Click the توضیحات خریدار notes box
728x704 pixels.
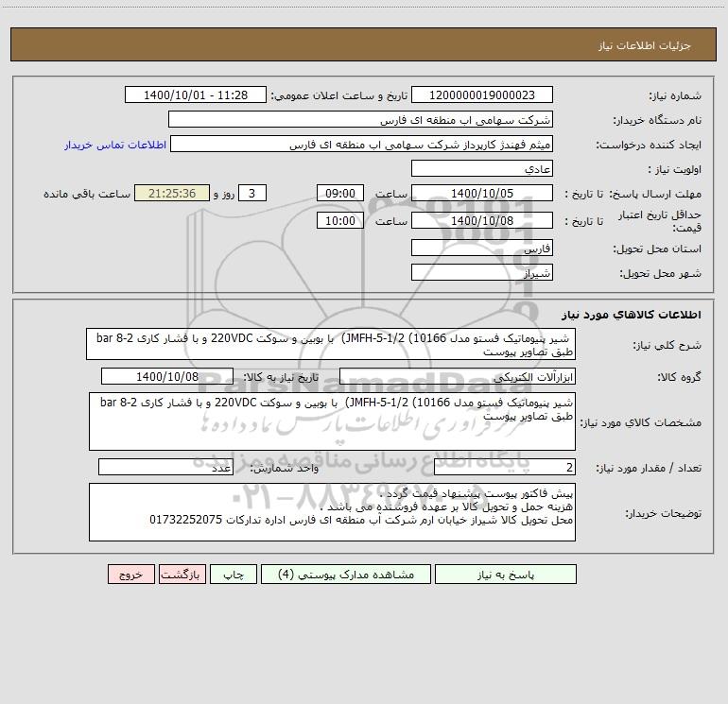click(x=332, y=512)
